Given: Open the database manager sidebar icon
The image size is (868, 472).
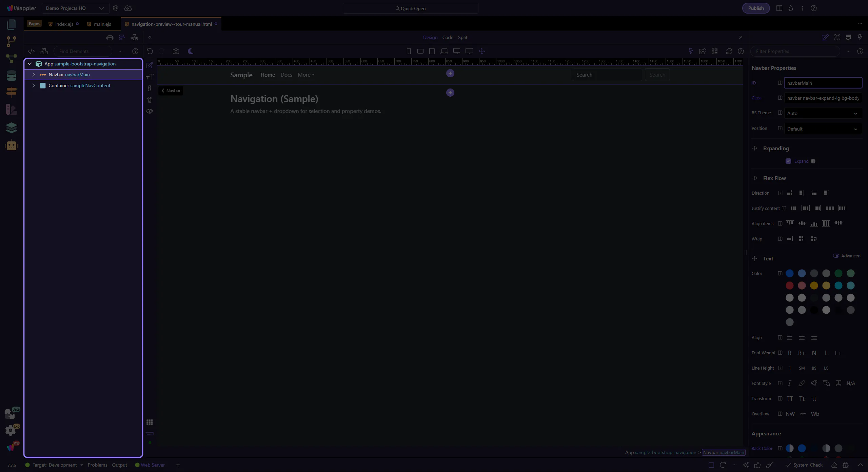Looking at the screenshot, I should (x=11, y=76).
